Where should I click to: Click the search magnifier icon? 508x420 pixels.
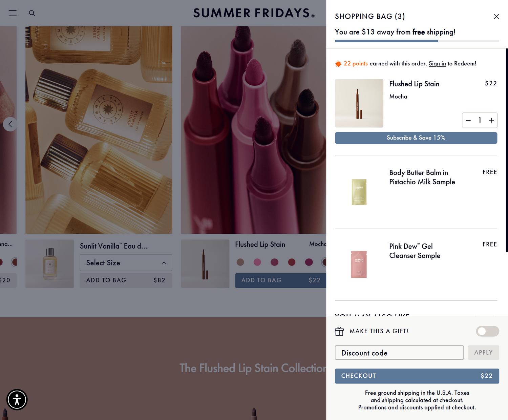32,13
